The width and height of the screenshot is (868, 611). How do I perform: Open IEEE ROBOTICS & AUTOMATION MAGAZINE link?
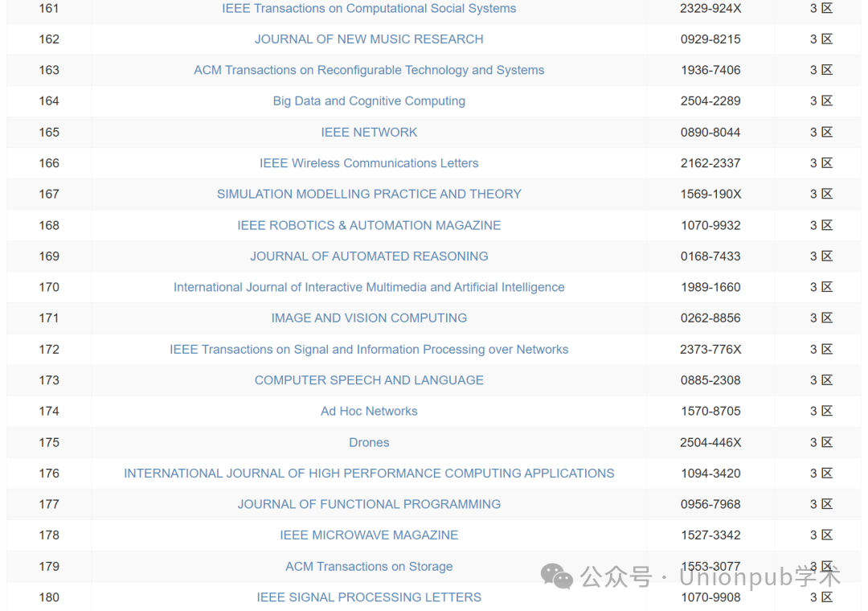tap(369, 225)
